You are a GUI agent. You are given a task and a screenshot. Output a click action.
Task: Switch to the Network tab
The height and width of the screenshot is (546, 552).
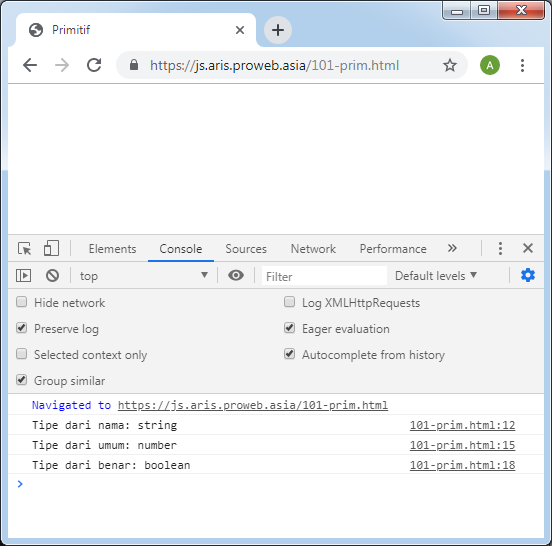[313, 249]
